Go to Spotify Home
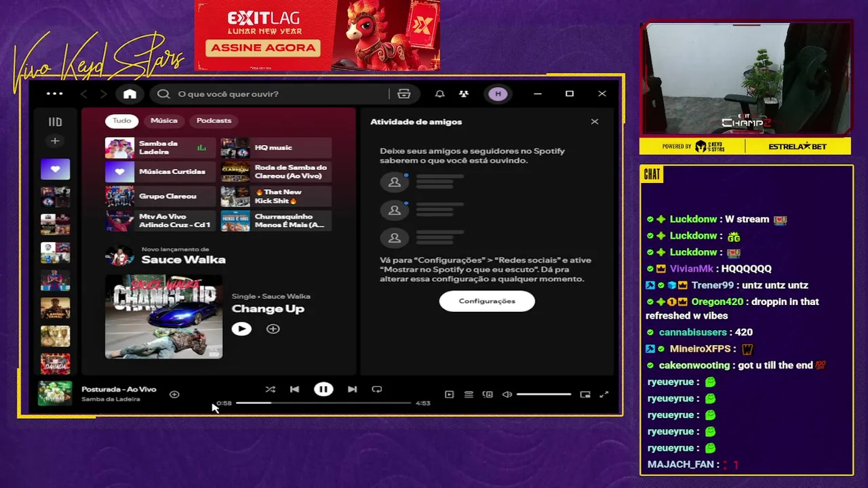The height and width of the screenshot is (488, 868). 130,94
